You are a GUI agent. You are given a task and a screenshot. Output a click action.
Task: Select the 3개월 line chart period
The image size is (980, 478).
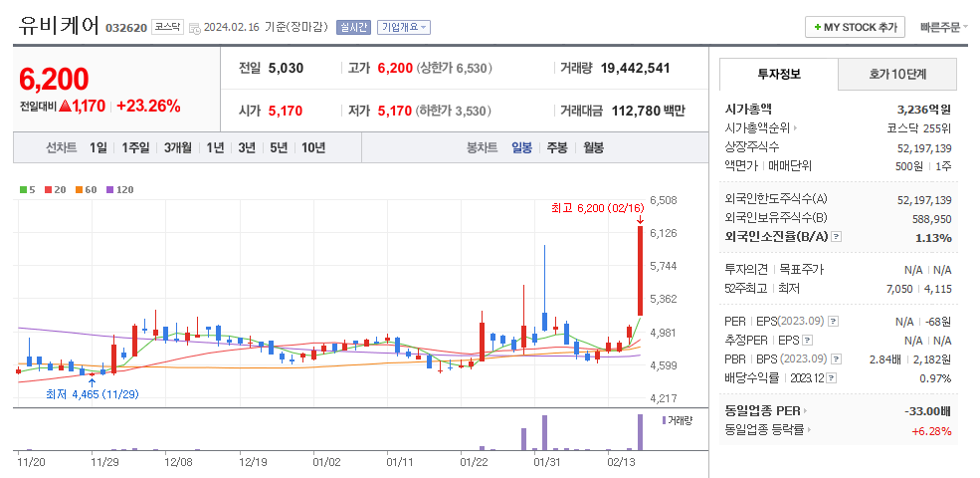point(178,148)
